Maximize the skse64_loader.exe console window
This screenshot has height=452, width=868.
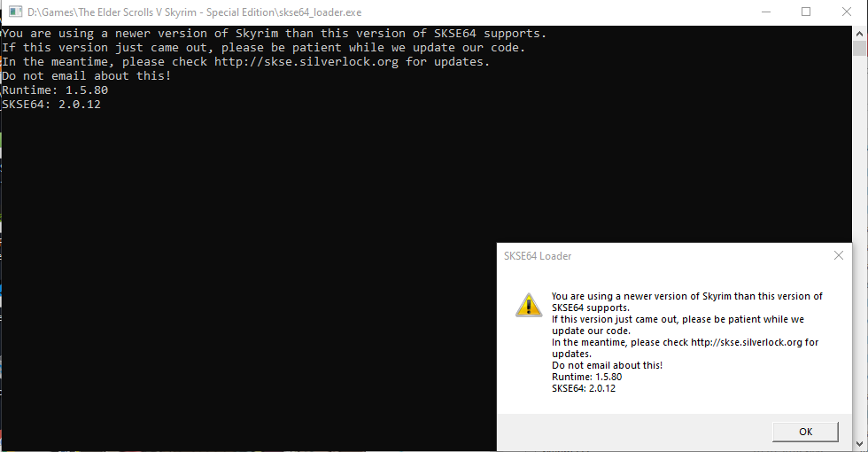point(805,12)
